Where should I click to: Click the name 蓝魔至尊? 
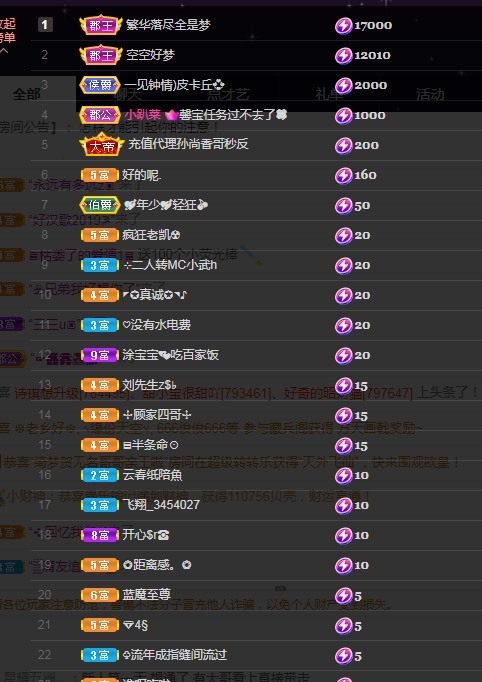[147, 595]
